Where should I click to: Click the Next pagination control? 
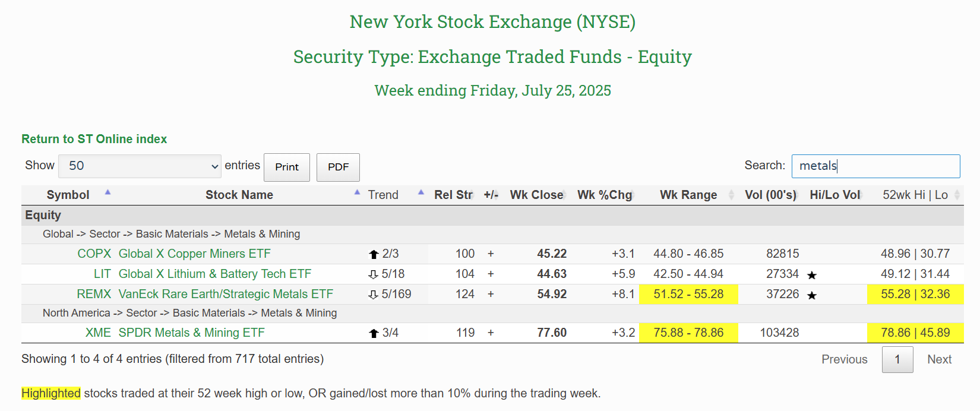[x=939, y=359]
